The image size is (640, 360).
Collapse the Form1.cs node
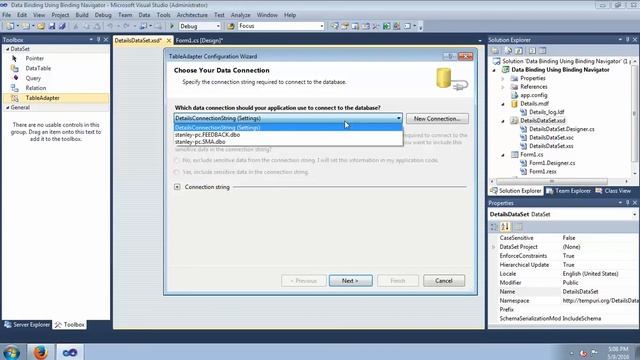[503, 155]
